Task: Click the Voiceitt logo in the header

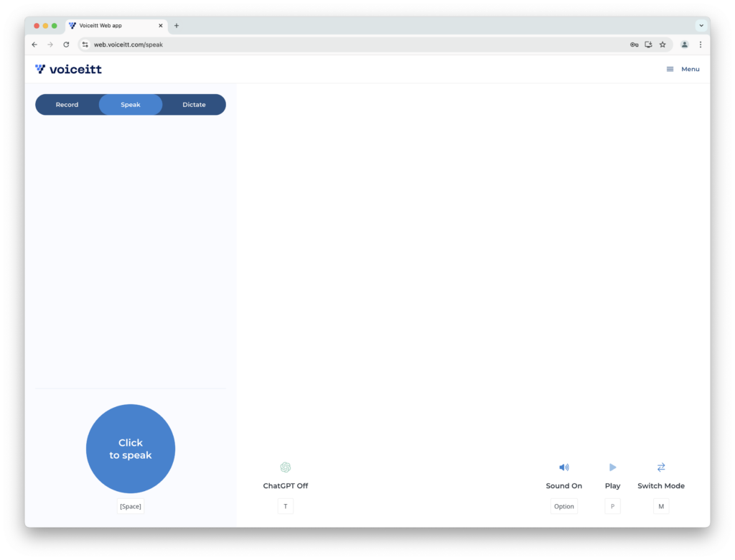Action: [68, 70]
